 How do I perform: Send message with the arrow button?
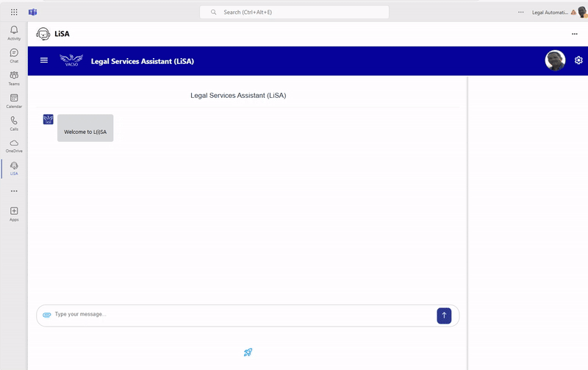444,316
